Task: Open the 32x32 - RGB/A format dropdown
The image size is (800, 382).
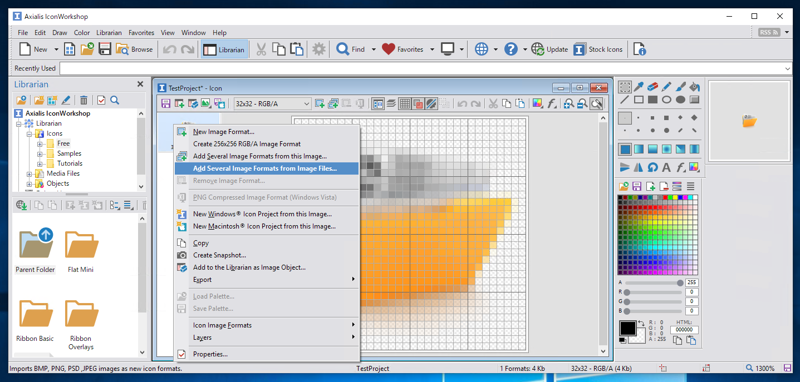Action: click(272, 104)
